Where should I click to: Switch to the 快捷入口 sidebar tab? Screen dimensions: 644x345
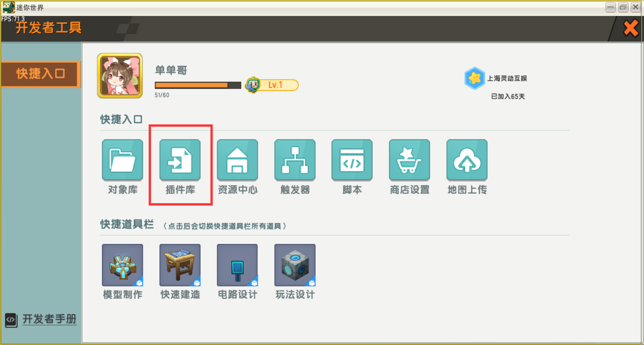pyautogui.click(x=41, y=74)
